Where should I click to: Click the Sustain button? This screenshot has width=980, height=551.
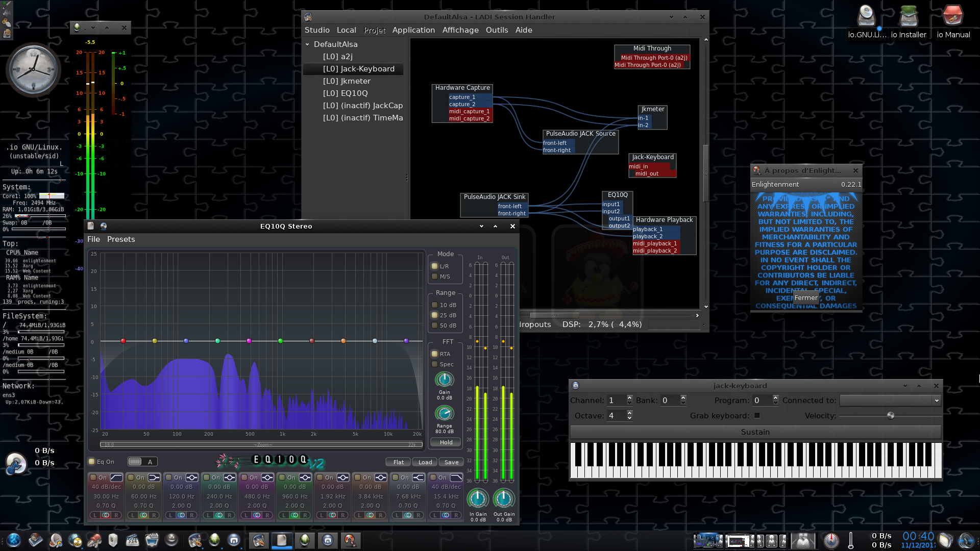point(755,432)
